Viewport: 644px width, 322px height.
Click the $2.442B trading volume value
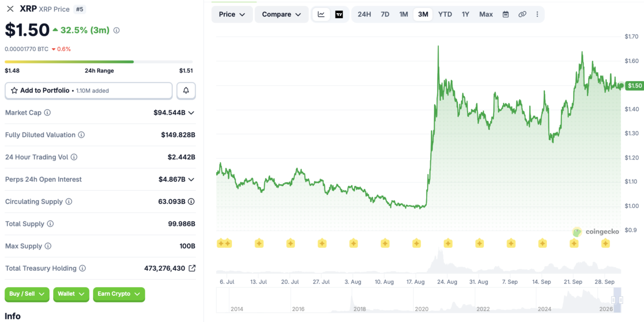click(182, 157)
